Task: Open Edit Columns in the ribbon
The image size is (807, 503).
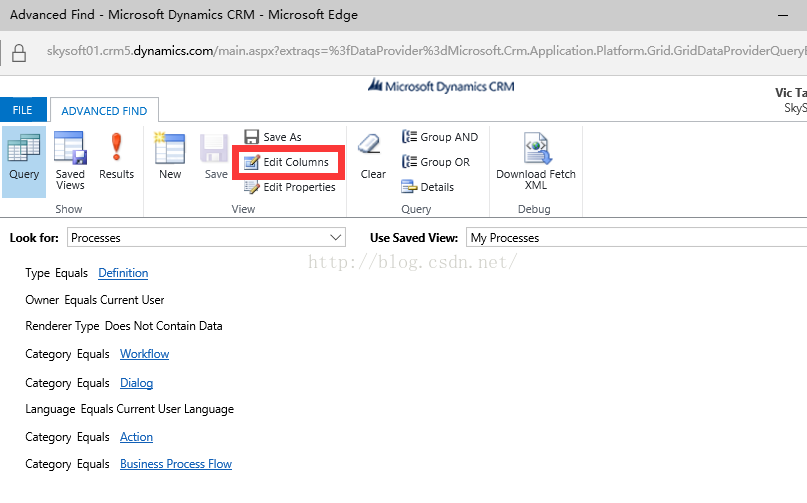Action: click(287, 162)
